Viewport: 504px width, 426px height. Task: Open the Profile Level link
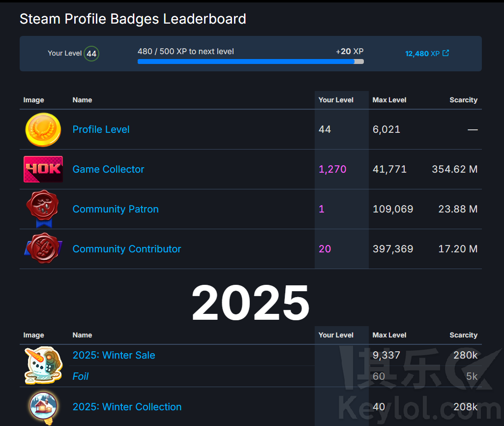click(x=101, y=129)
